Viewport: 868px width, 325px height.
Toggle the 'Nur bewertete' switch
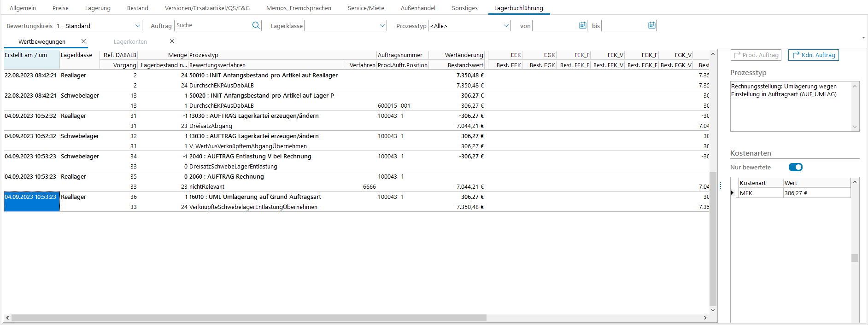pos(795,167)
